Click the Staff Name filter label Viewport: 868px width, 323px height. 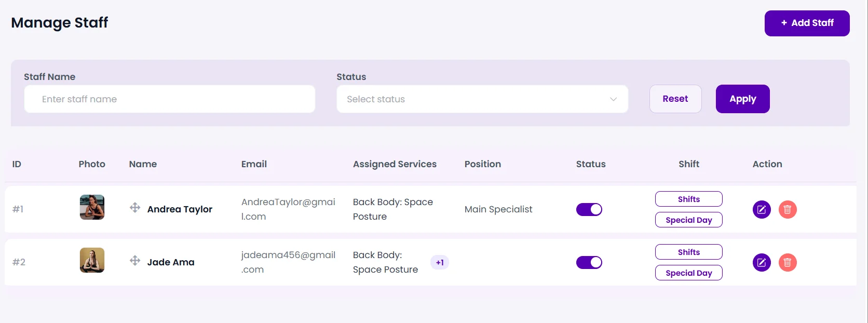49,77
